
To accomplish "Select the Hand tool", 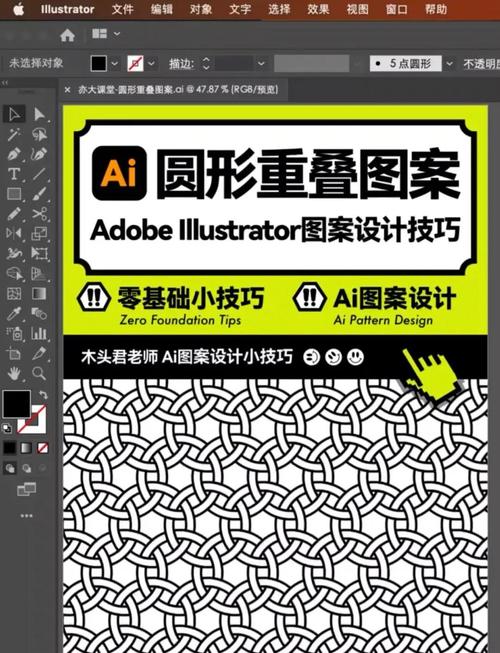I will 14,373.
